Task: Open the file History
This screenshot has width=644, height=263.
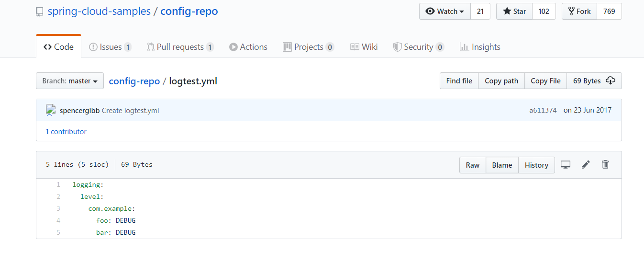Action: 536,165
